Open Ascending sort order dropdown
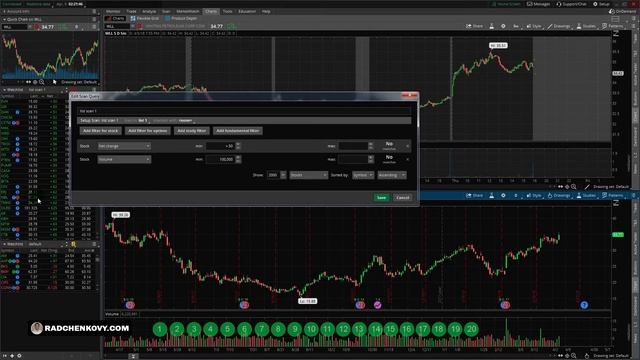 pos(391,175)
